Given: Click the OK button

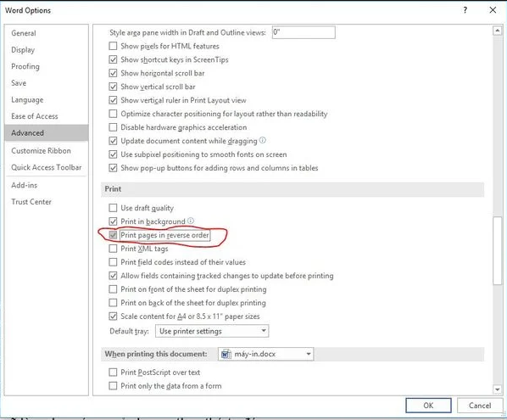Looking at the screenshot, I should [x=428, y=406].
